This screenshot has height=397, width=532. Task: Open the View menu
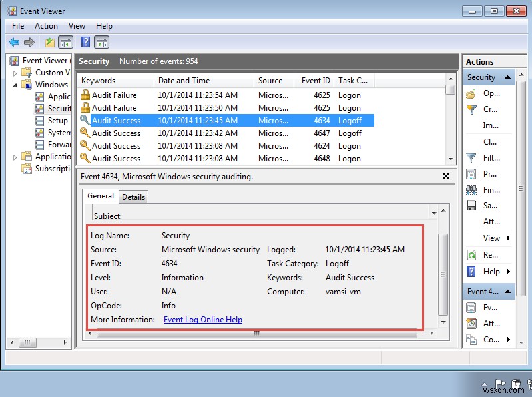point(77,26)
